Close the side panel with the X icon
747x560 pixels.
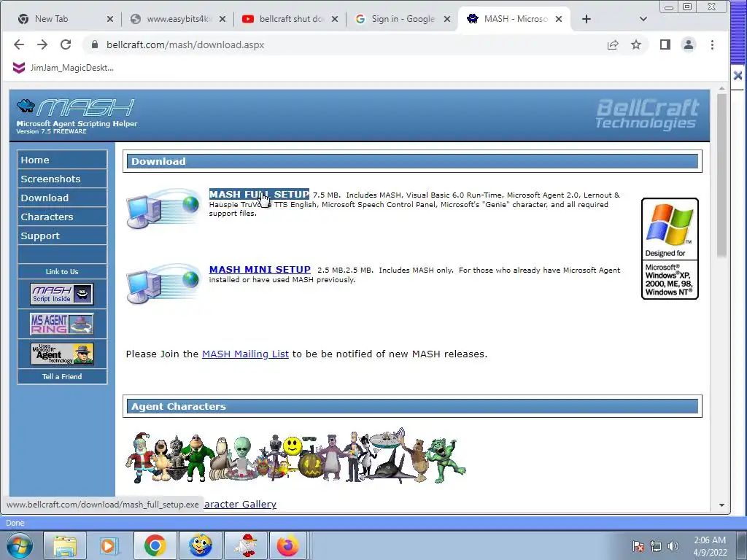click(x=738, y=75)
